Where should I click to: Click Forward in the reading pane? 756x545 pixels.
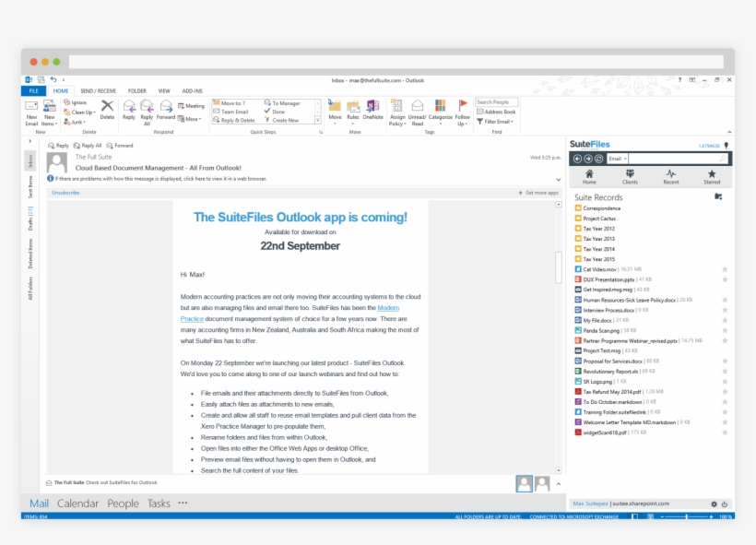point(120,145)
